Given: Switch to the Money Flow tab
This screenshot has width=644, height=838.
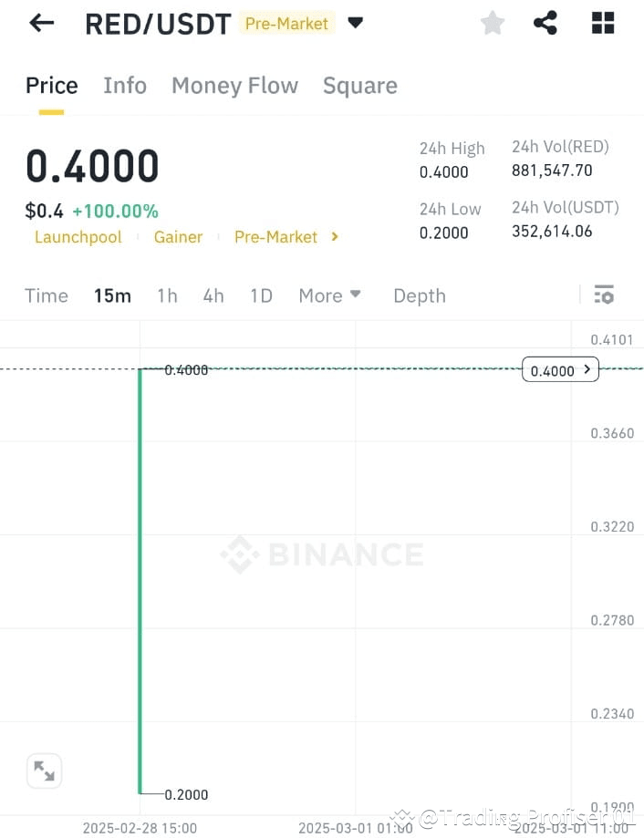Looking at the screenshot, I should tap(234, 85).
